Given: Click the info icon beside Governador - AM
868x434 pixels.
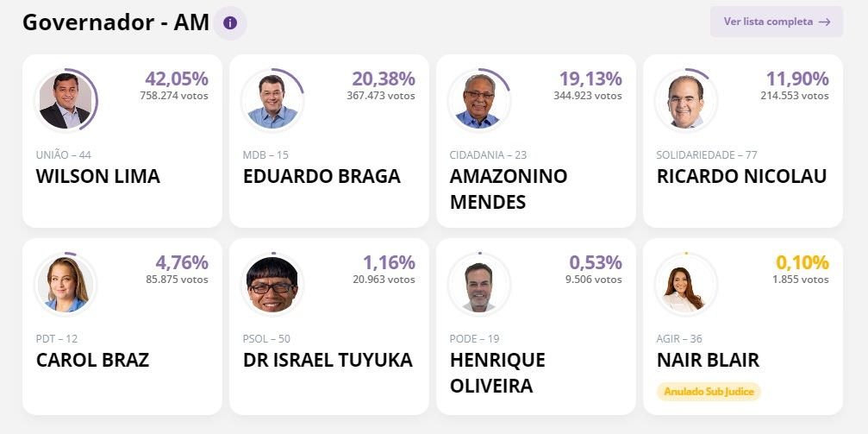Looking at the screenshot, I should [230, 23].
